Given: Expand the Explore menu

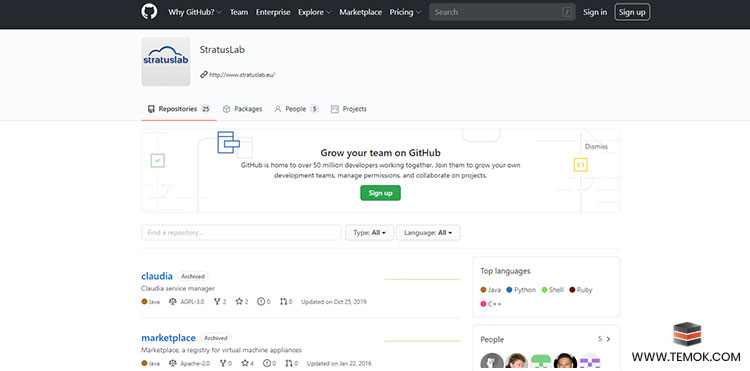Looking at the screenshot, I should pyautogui.click(x=314, y=12).
